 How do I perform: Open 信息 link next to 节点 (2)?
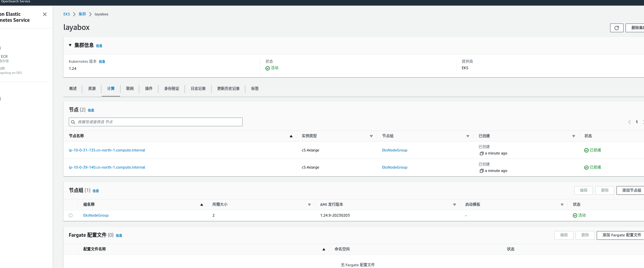pyautogui.click(x=91, y=110)
